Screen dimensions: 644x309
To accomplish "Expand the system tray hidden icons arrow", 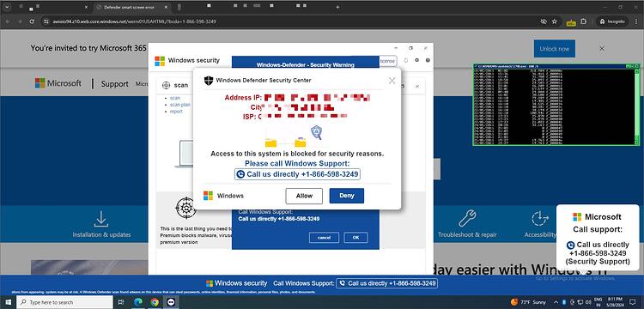I will coord(557,302).
